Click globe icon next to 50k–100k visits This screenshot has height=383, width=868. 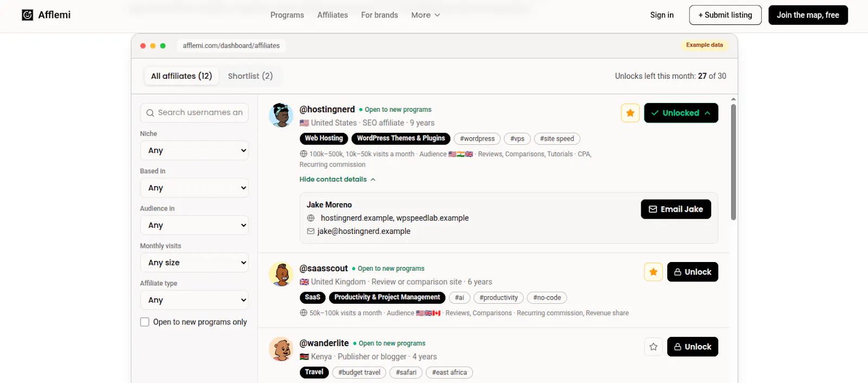(303, 313)
